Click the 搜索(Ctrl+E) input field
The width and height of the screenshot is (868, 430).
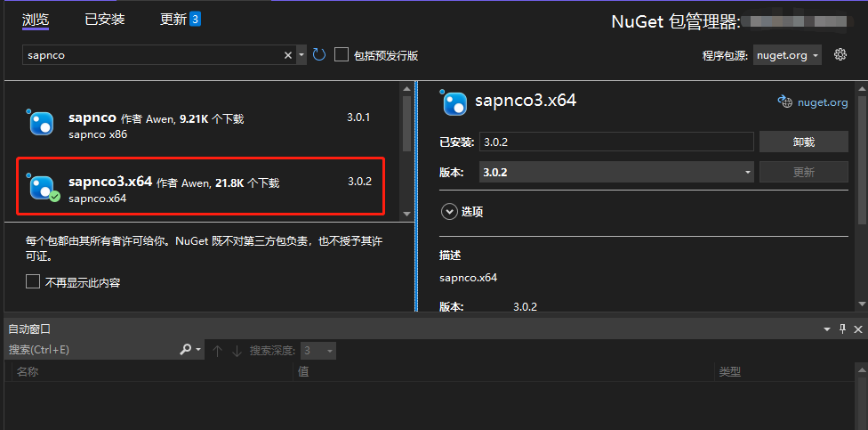click(92, 350)
